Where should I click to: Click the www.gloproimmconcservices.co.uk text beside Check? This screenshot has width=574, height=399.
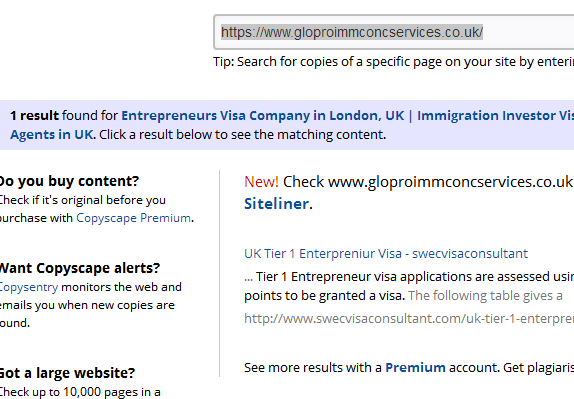(450, 182)
